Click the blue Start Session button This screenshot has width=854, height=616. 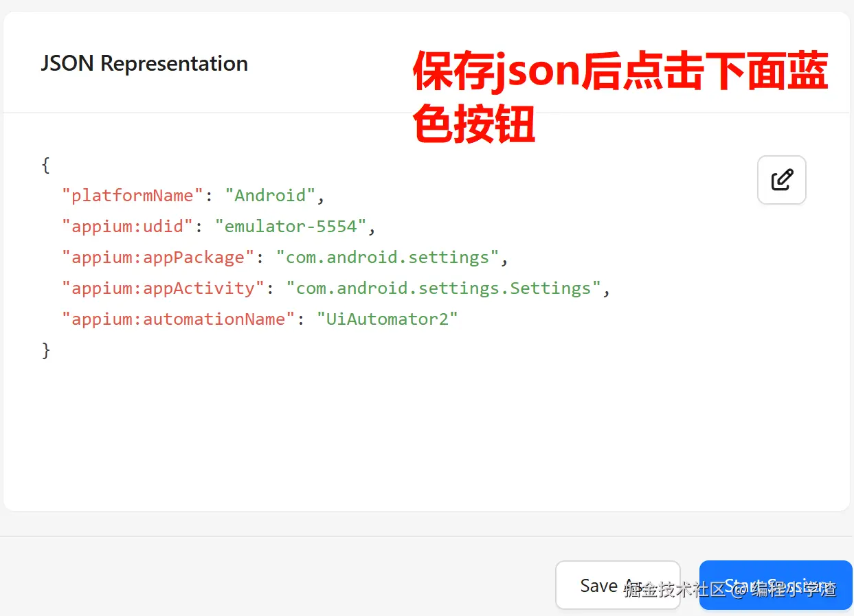pyautogui.click(x=775, y=584)
